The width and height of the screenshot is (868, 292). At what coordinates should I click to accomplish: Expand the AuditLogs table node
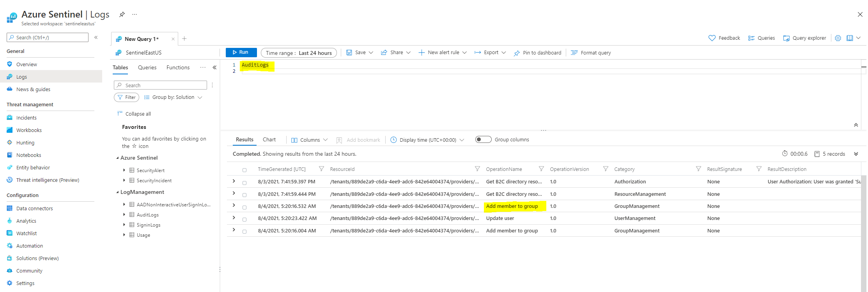[x=124, y=215]
